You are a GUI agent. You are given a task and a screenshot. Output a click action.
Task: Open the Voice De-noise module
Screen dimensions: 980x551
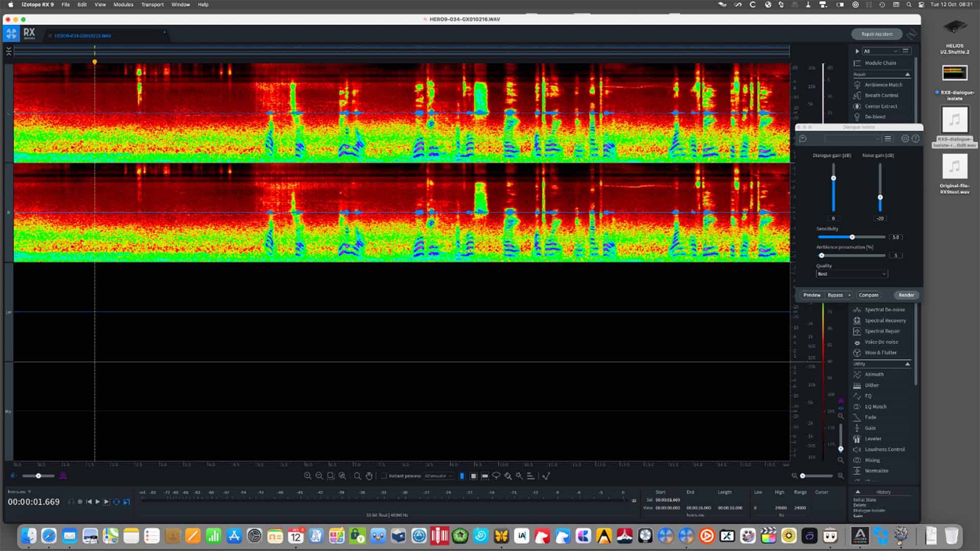point(881,342)
